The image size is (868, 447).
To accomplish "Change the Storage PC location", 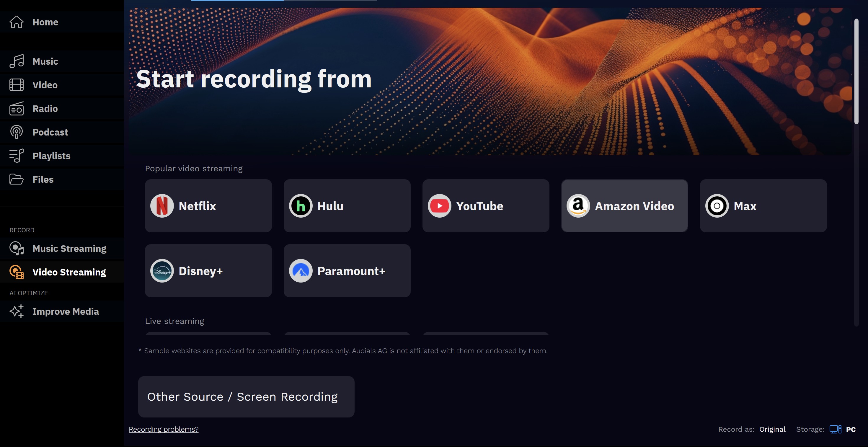I will coord(842,429).
